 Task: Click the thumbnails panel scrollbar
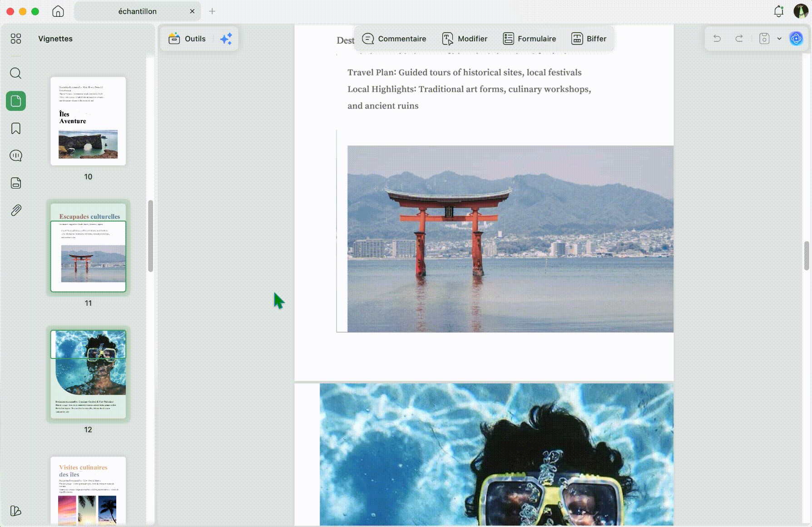150,236
